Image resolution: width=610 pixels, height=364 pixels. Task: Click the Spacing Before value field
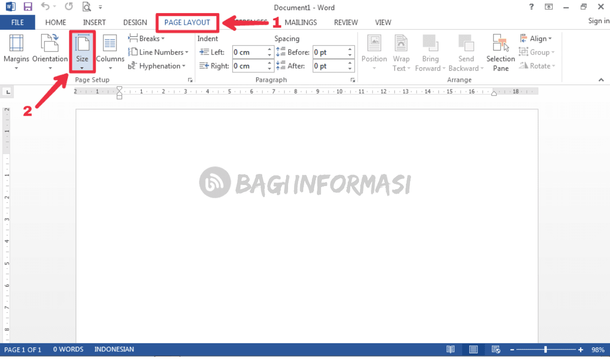click(x=329, y=52)
